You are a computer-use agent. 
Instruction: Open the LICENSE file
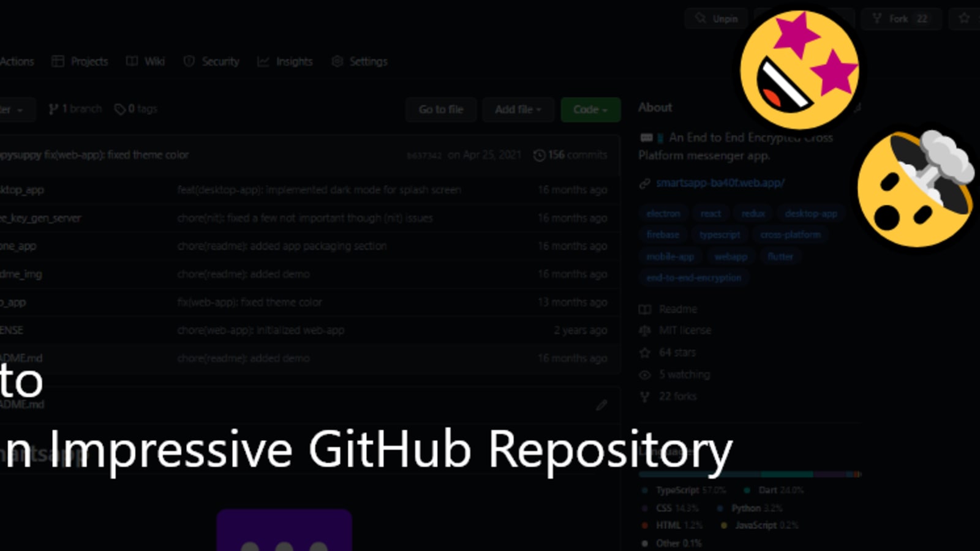pyautogui.click(x=12, y=330)
